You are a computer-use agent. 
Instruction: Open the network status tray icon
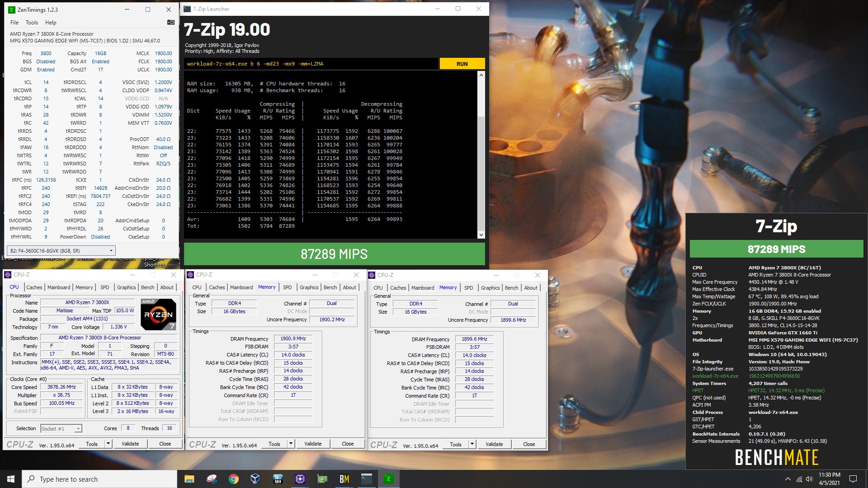(799, 479)
